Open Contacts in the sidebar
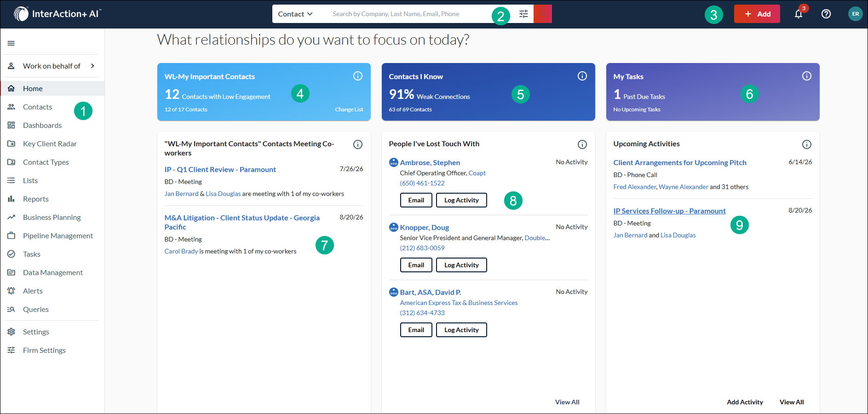 point(52,107)
